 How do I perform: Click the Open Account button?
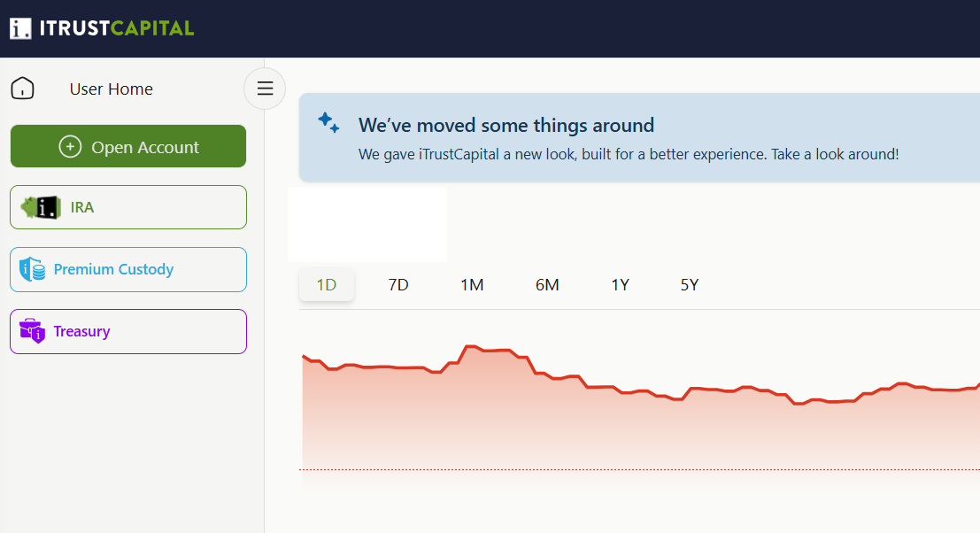coord(128,146)
